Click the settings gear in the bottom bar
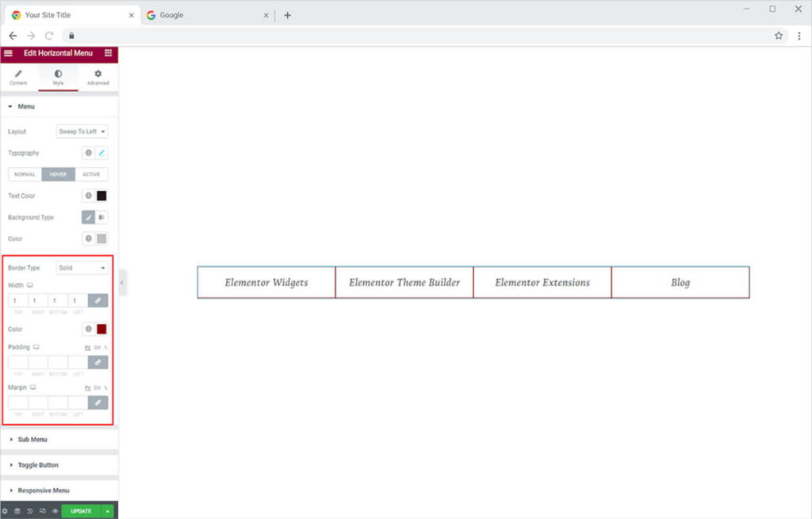812x519 pixels. coord(5,511)
